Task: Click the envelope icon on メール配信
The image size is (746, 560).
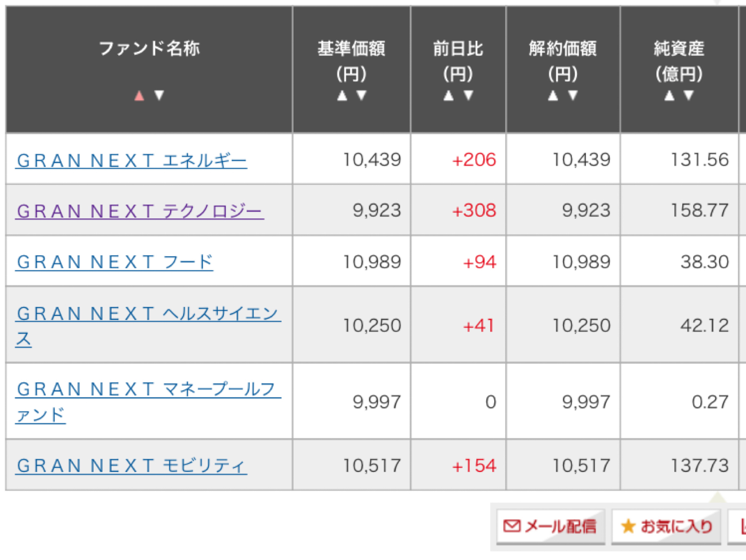Action: point(512,526)
